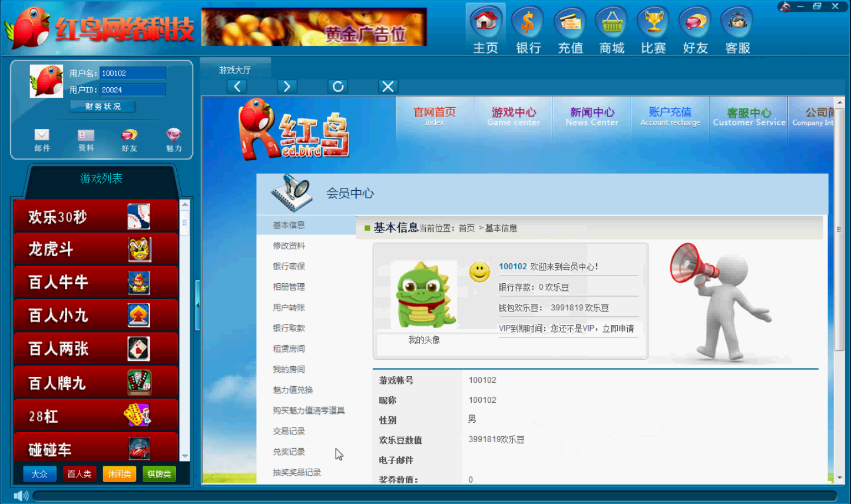
Task: Click the bottom volume slider bar
Action: tap(435, 496)
